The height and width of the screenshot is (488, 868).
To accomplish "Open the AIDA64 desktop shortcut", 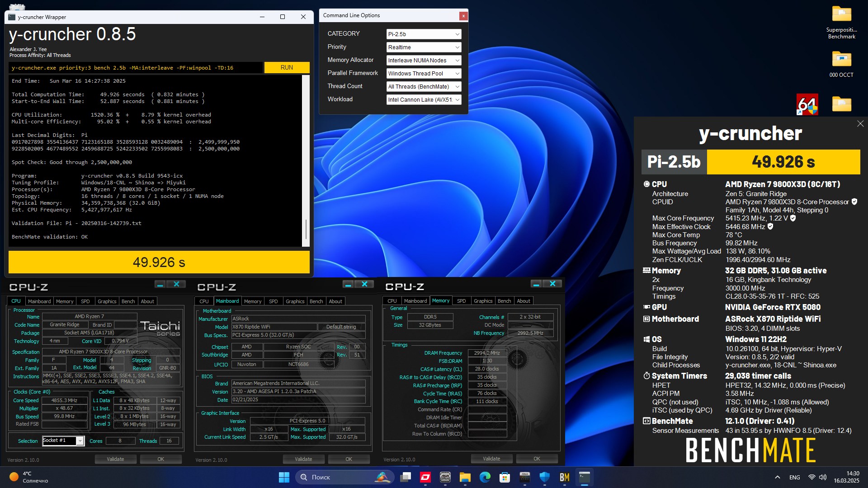I will coord(807,104).
